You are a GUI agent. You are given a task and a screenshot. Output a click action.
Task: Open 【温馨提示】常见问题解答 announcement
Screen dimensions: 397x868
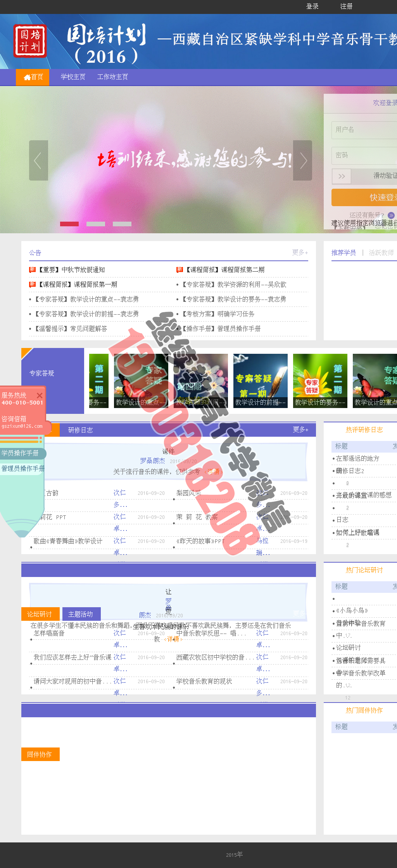pyautogui.click(x=70, y=329)
